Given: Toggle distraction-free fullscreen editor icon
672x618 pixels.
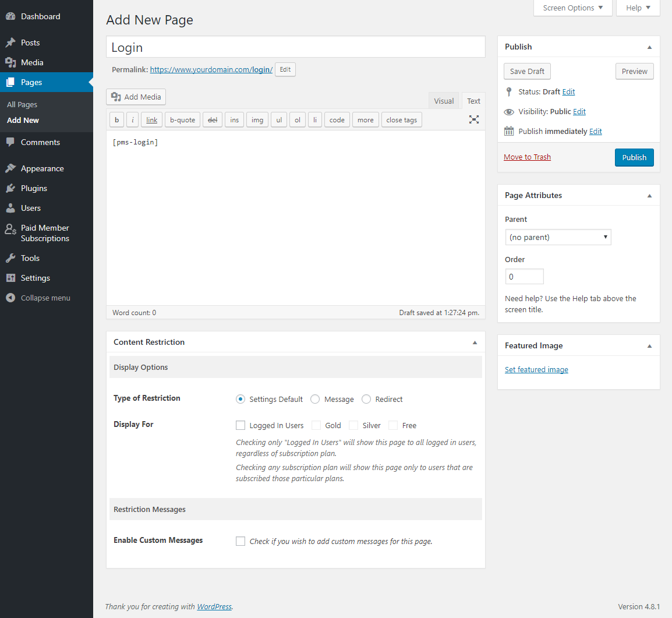Looking at the screenshot, I should point(474,119).
